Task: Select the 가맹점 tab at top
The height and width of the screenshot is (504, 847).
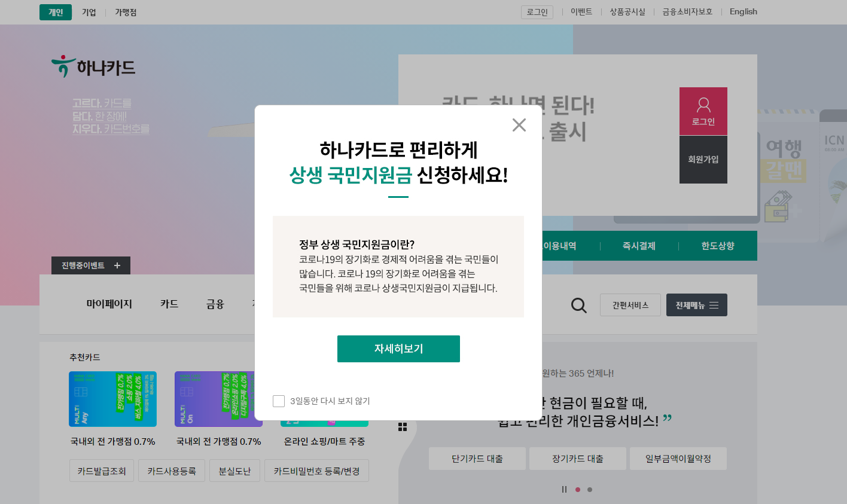Action: click(x=126, y=12)
